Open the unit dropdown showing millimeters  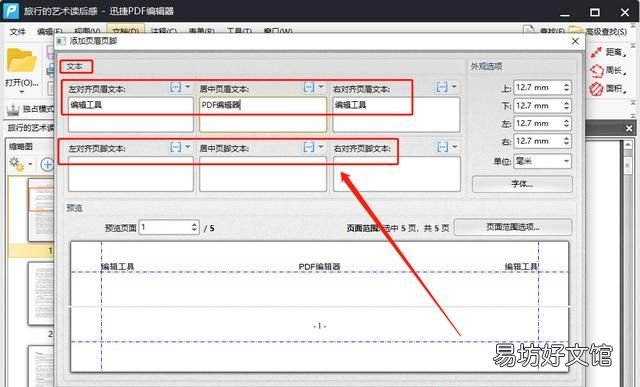coord(542,161)
